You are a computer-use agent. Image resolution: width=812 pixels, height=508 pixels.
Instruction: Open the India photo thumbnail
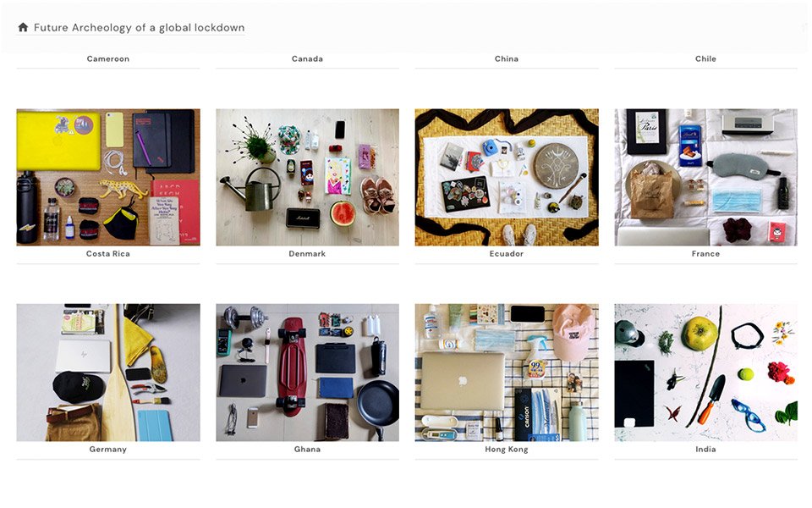point(705,373)
